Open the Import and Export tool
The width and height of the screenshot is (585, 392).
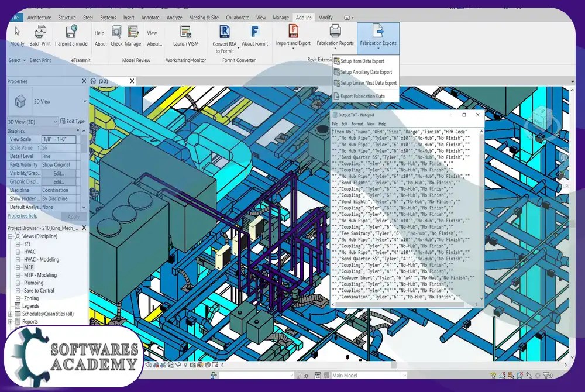click(x=293, y=33)
